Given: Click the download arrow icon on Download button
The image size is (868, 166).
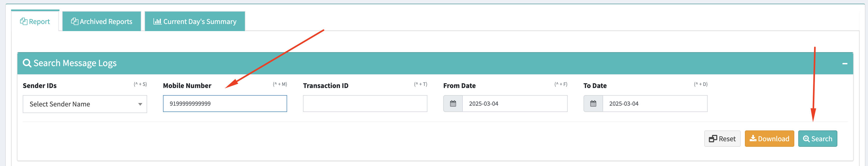Looking at the screenshot, I should click(753, 138).
